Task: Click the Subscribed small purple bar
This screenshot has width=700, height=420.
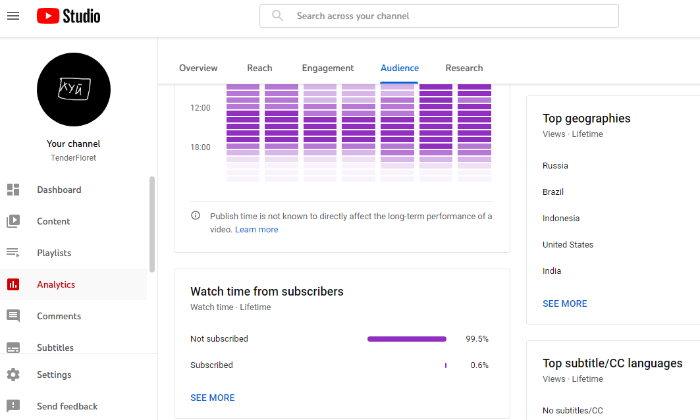Action: click(x=446, y=365)
